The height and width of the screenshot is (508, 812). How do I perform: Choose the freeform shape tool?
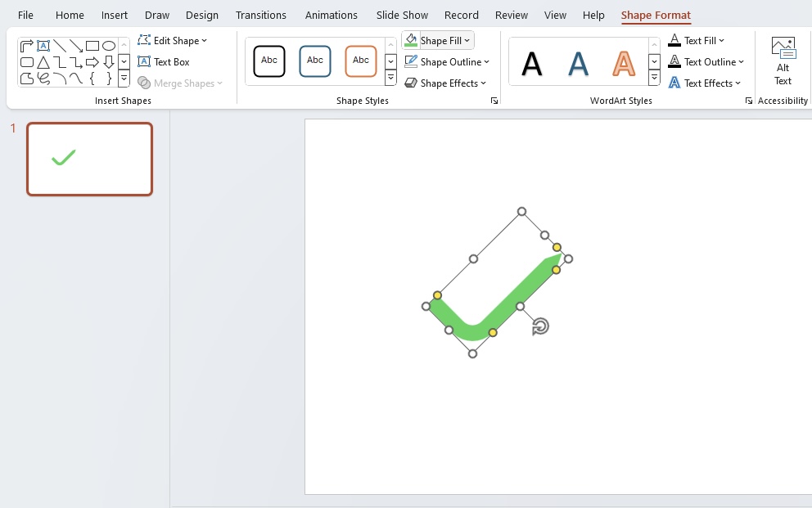[x=27, y=79]
